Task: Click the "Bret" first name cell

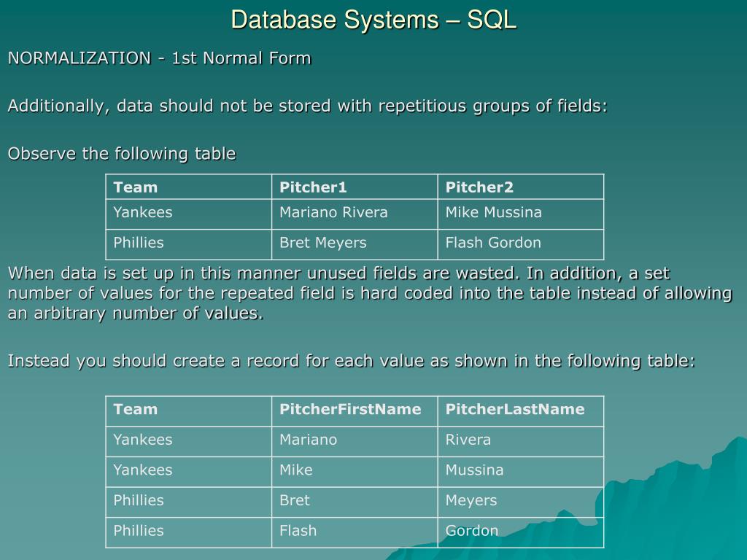Action: click(355, 502)
